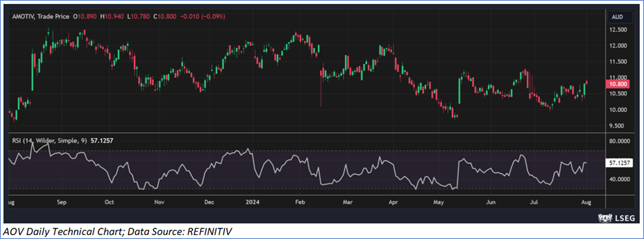Click the 9.500 price axis label
644x239 pixels.
point(617,125)
